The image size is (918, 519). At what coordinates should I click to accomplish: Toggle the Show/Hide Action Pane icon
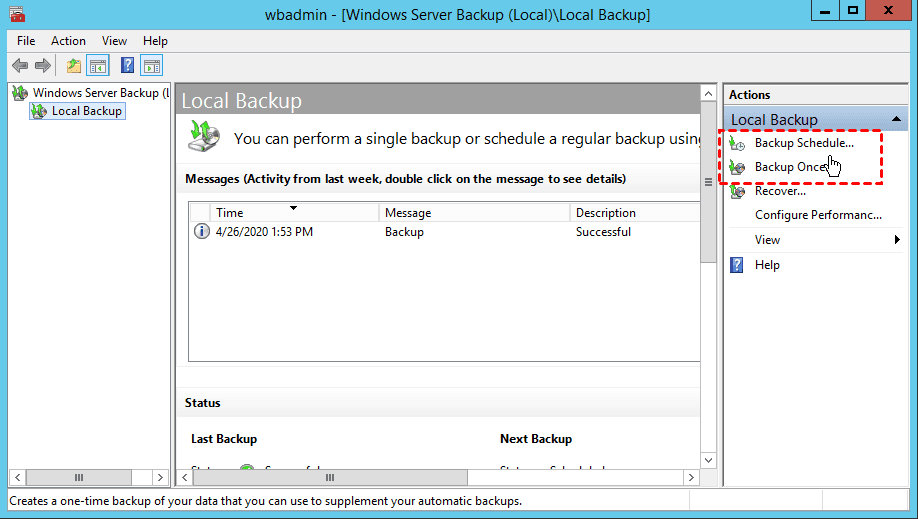(152, 66)
